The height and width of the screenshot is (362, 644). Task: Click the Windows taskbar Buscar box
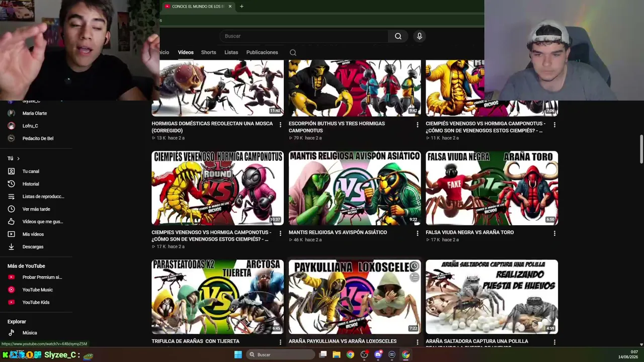[282, 354]
